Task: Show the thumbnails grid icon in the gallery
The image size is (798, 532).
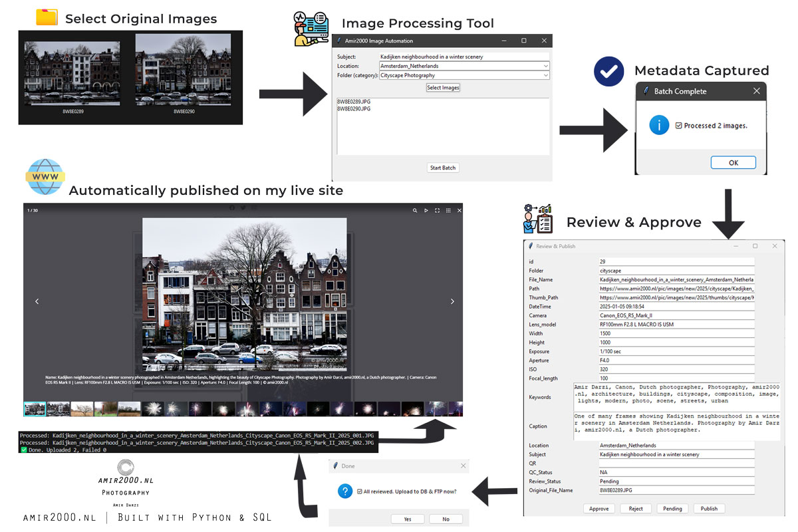Action: (448, 210)
